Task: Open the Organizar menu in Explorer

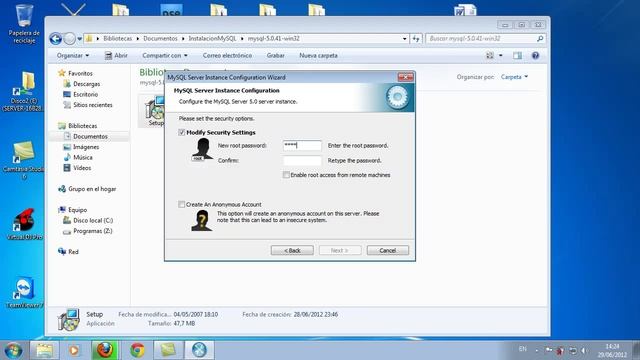Action: (x=73, y=56)
